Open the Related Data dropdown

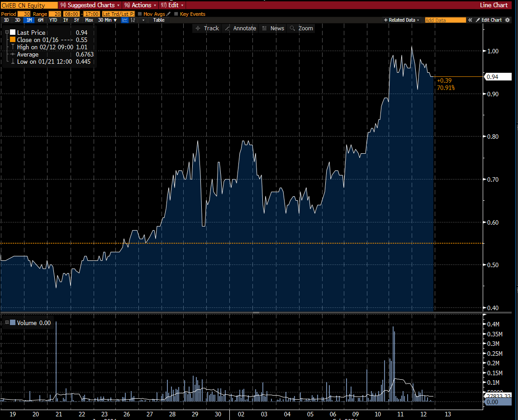401,20
